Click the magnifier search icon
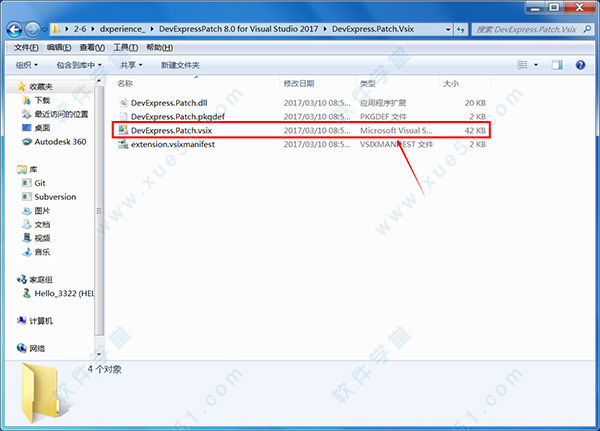Viewport: 600px width, 431px height. [587, 29]
